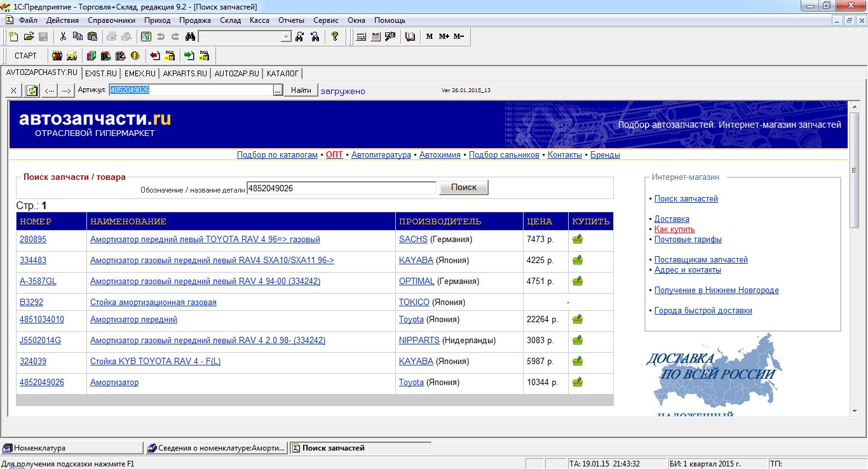The width and height of the screenshot is (868, 469).
Task: Click the Обозначение / название детали search field
Action: (341, 188)
